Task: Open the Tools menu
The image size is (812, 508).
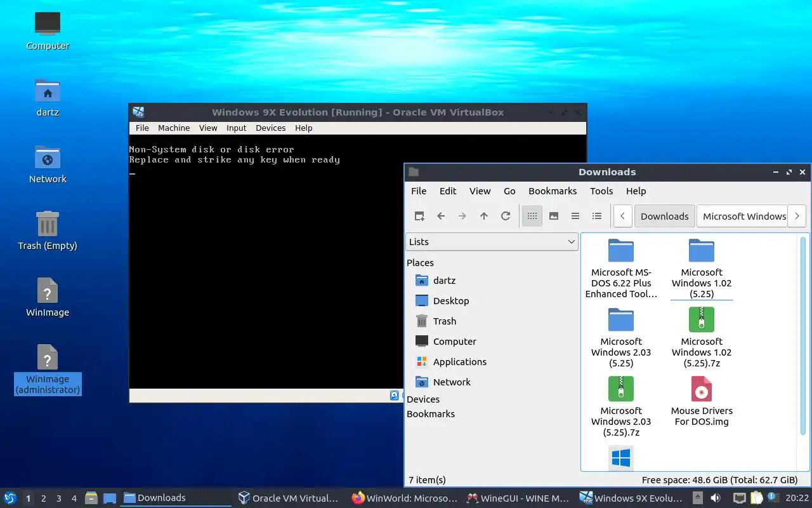Action: coord(601,191)
